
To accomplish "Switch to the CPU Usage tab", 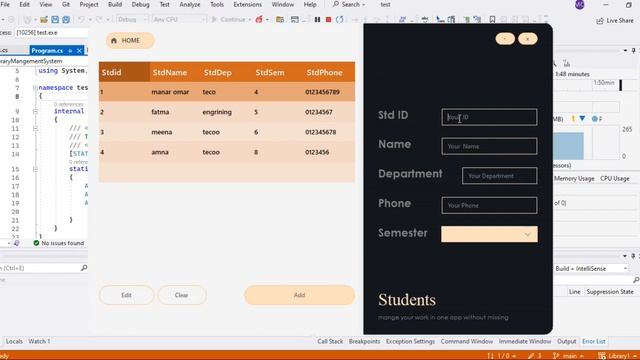I will 614,178.
